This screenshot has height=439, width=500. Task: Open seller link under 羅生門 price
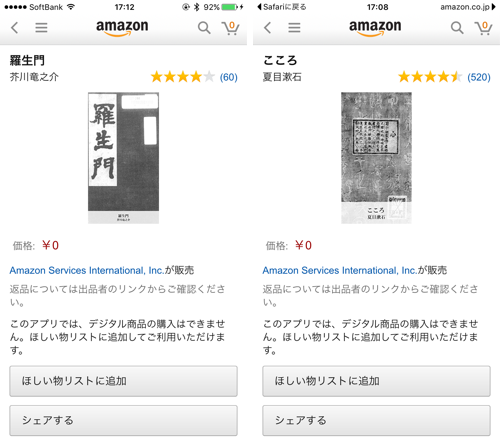point(86,270)
